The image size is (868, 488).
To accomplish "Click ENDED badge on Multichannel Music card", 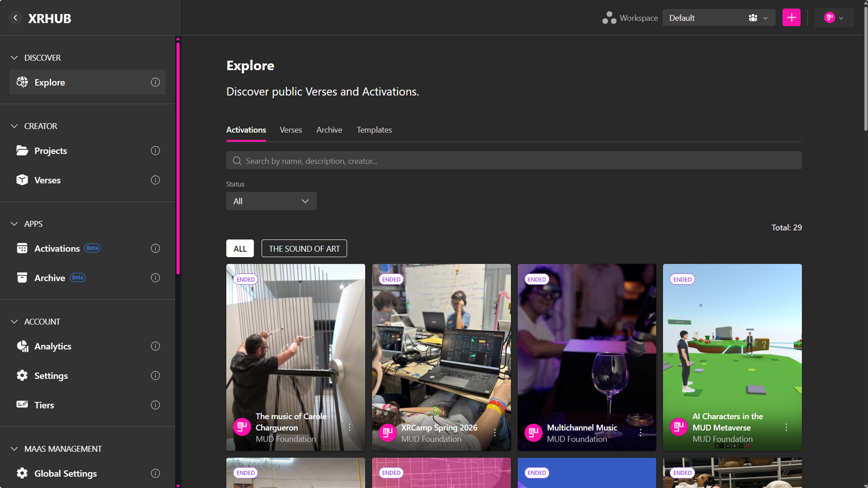I will tap(536, 279).
